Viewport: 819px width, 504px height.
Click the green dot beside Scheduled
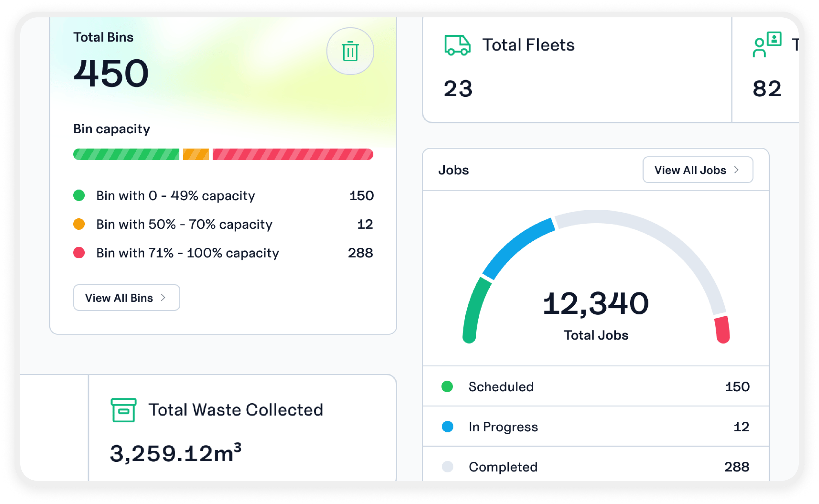tap(447, 387)
